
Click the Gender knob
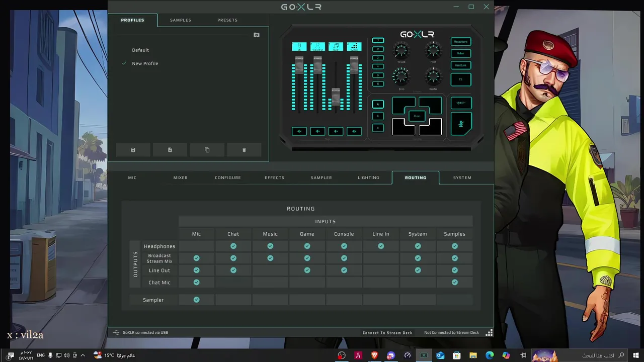[x=433, y=77]
